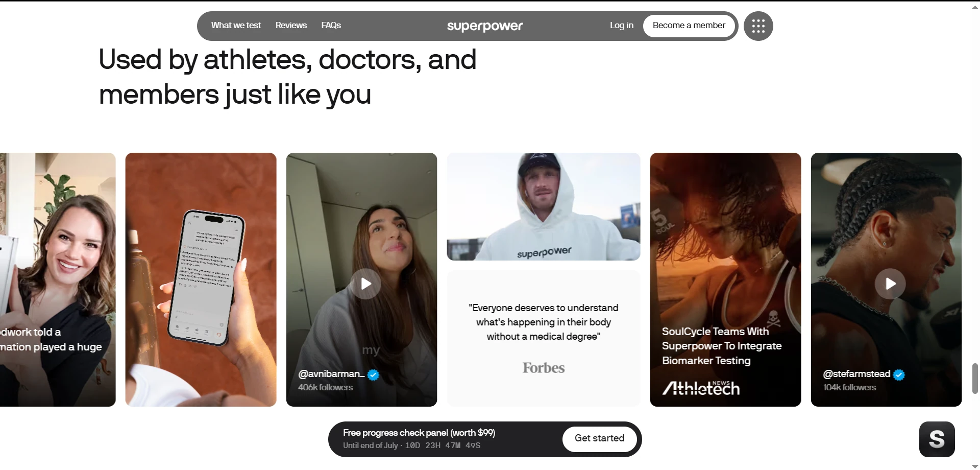Click the black S chat widget icon
The image size is (980, 470).
tap(937, 439)
